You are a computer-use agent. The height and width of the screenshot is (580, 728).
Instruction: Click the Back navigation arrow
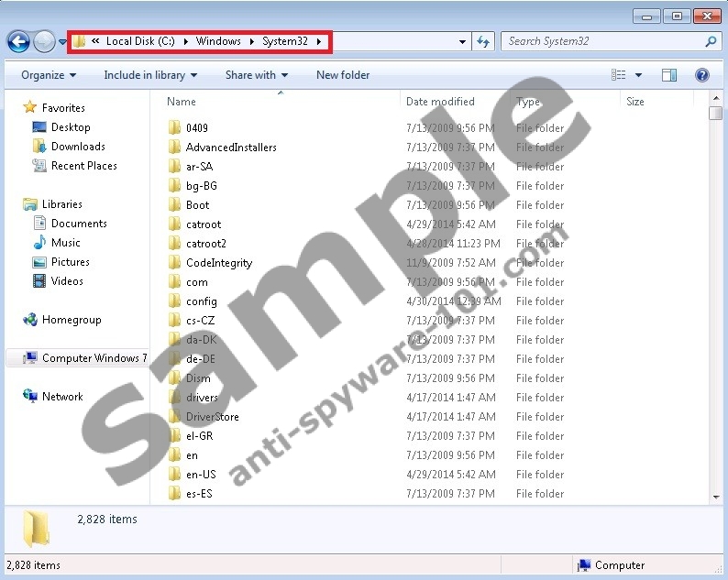(18, 42)
